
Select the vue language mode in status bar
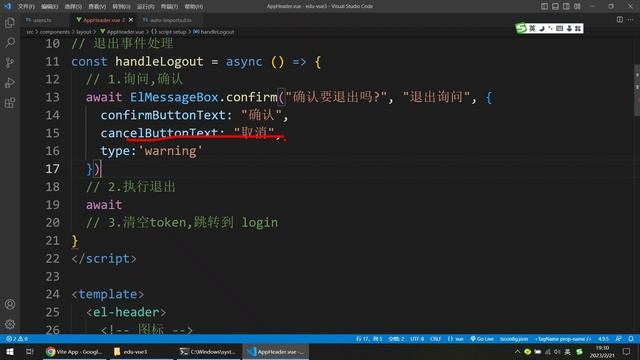[456, 339]
